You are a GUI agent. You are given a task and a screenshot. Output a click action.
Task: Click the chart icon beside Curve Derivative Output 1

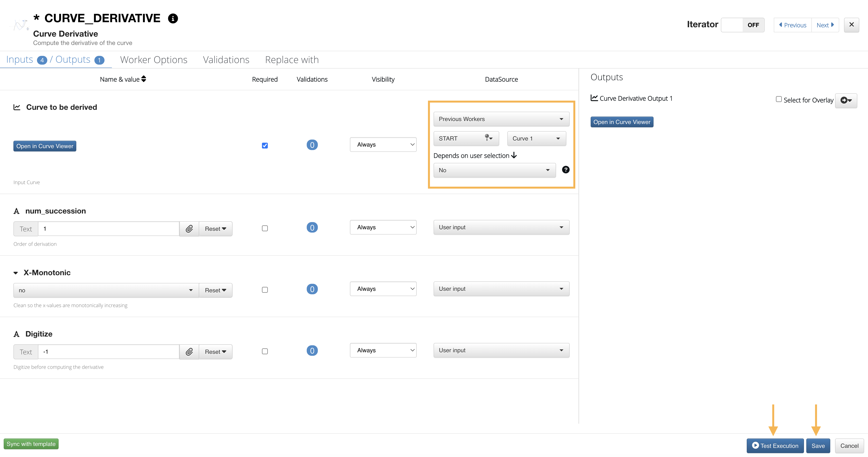[594, 98]
